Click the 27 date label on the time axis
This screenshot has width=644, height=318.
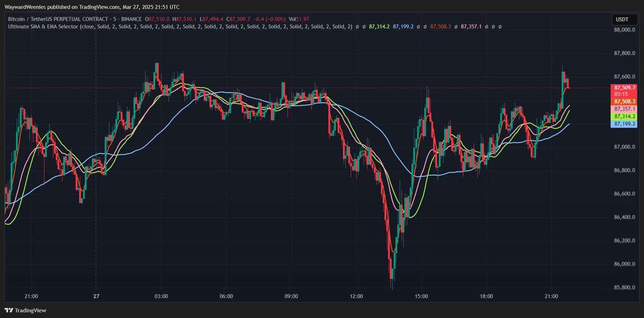click(96, 295)
